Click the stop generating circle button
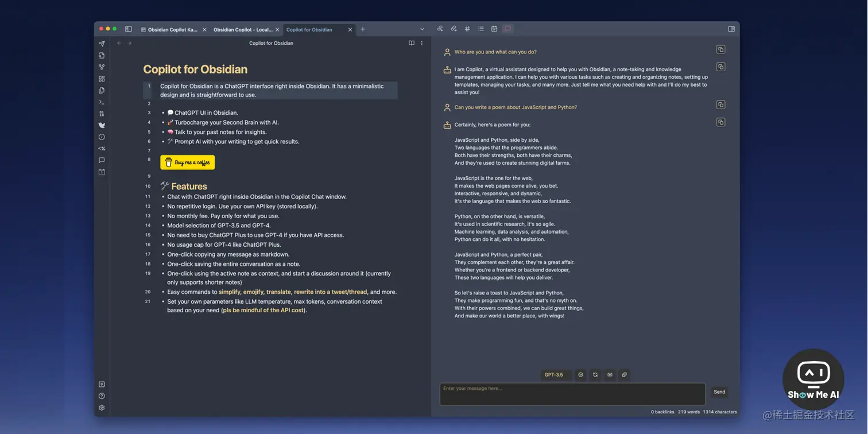868x434 pixels. tap(581, 375)
